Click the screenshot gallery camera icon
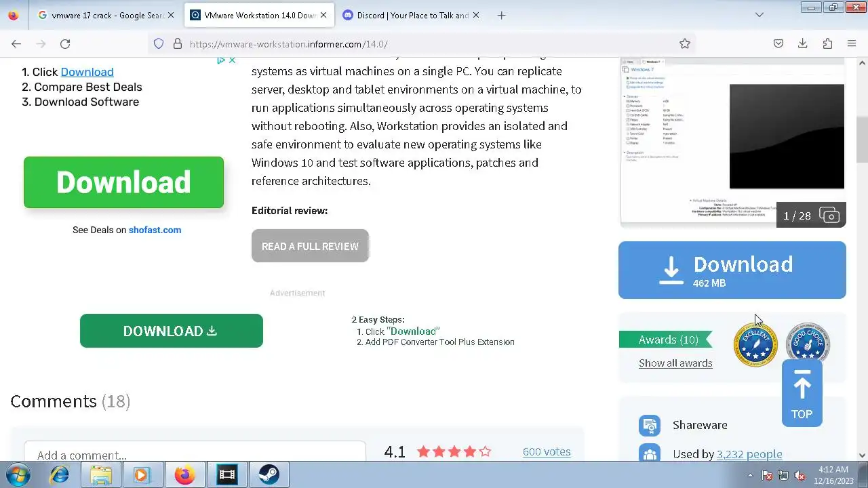This screenshot has height=488, width=868. [829, 216]
